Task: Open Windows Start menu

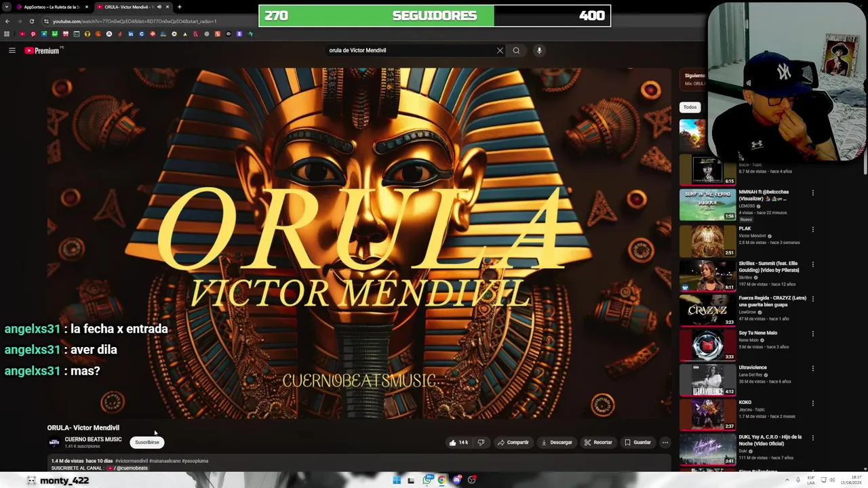Action: click(x=397, y=481)
